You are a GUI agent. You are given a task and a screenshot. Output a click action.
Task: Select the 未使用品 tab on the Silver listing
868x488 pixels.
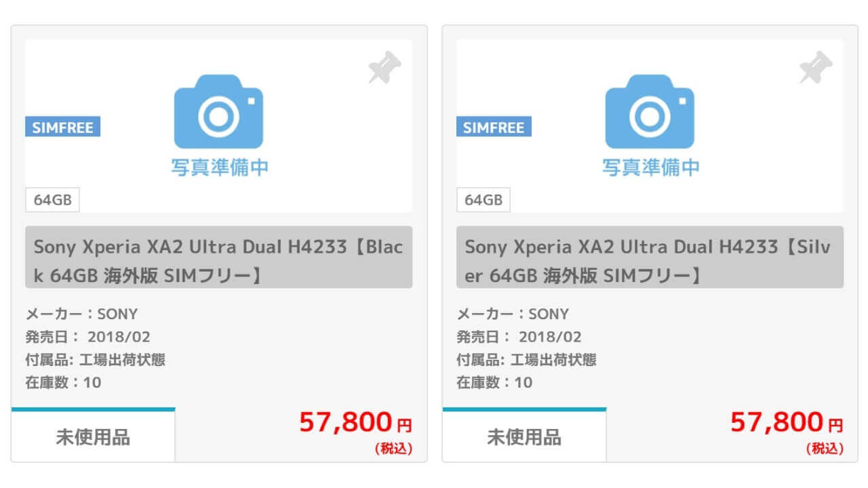524,436
